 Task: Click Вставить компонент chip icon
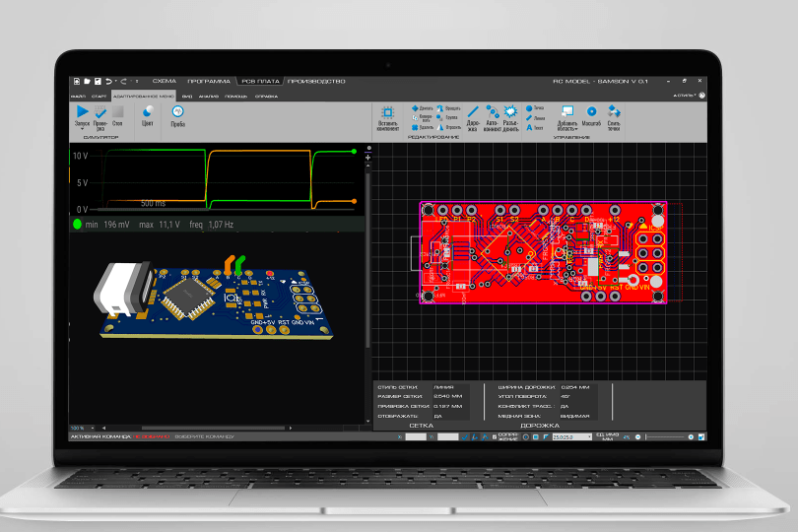388,112
